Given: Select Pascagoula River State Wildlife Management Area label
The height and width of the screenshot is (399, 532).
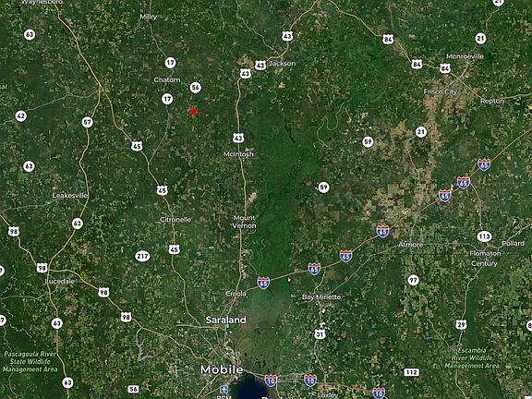Looking at the screenshot, I should pyautogui.click(x=30, y=362).
